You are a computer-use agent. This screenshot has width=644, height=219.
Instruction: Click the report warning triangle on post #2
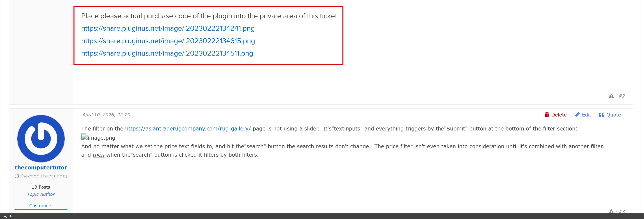point(611,96)
